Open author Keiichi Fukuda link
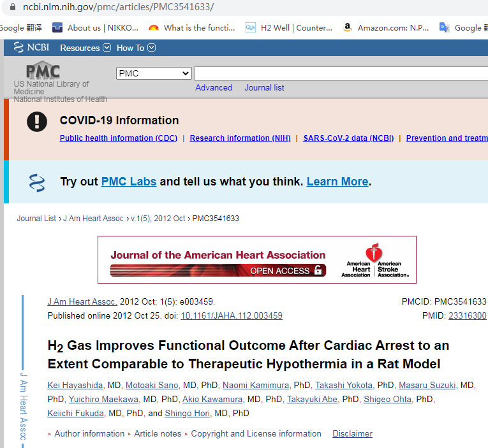The height and width of the screenshot is (448, 488). (x=76, y=413)
